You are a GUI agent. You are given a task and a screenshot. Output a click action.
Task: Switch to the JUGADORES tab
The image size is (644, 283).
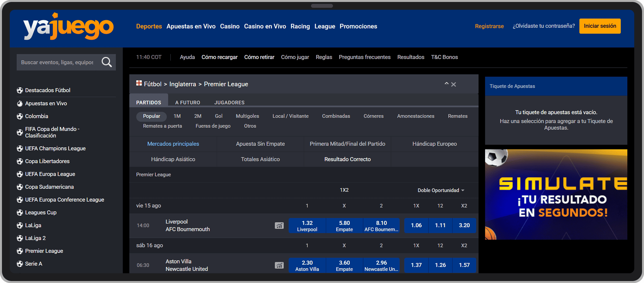click(229, 102)
